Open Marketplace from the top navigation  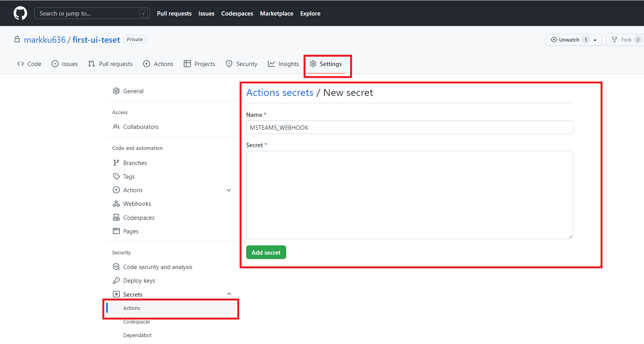click(x=276, y=14)
